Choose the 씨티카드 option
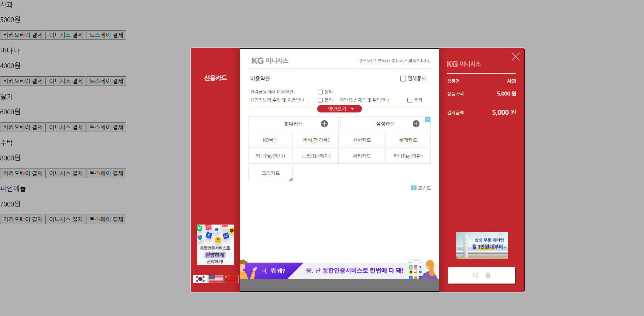This screenshot has width=644, height=316. click(362, 156)
